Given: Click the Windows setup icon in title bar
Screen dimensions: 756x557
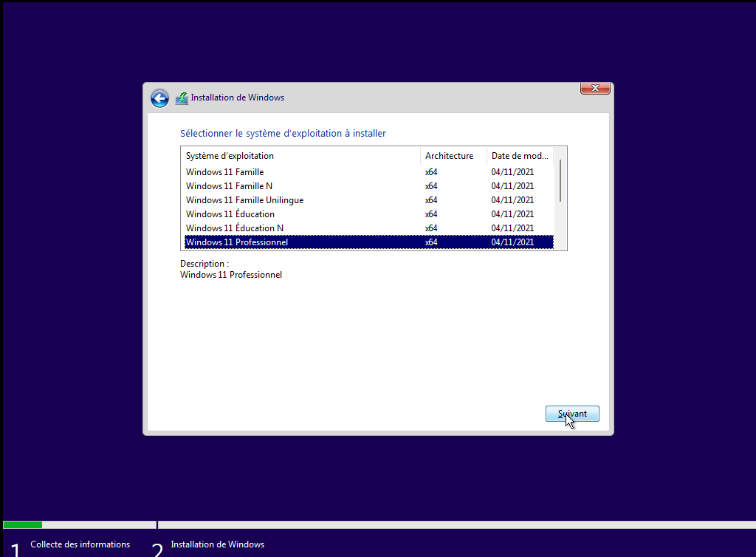Looking at the screenshot, I should (x=182, y=98).
